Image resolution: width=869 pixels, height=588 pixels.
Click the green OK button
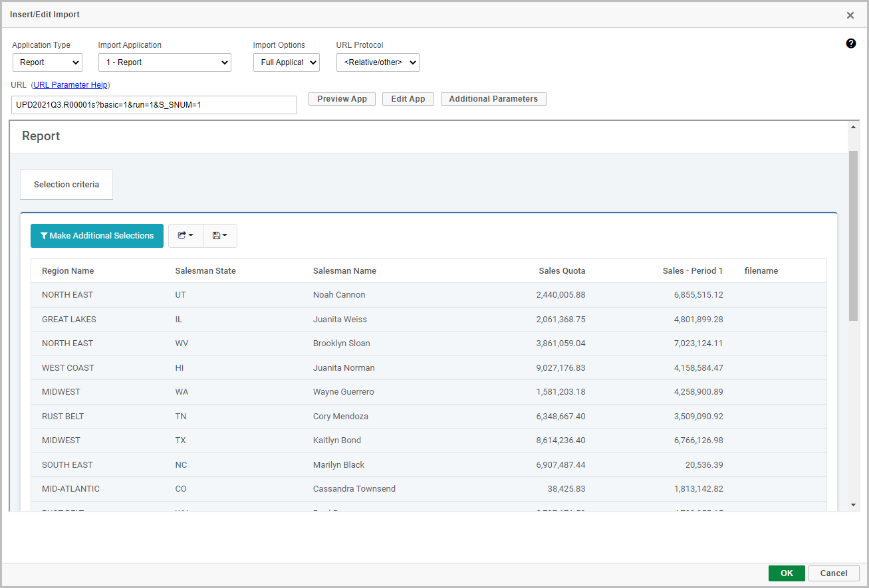tap(787, 573)
